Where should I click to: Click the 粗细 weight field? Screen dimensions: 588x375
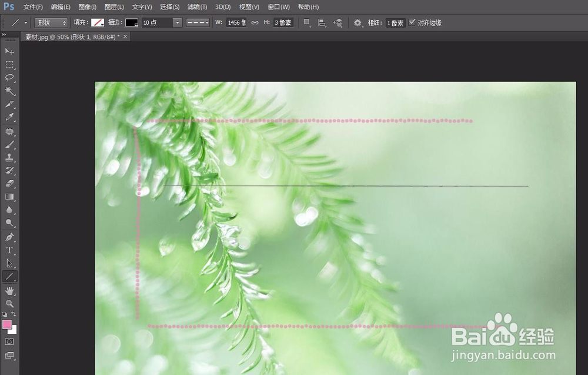click(x=395, y=23)
